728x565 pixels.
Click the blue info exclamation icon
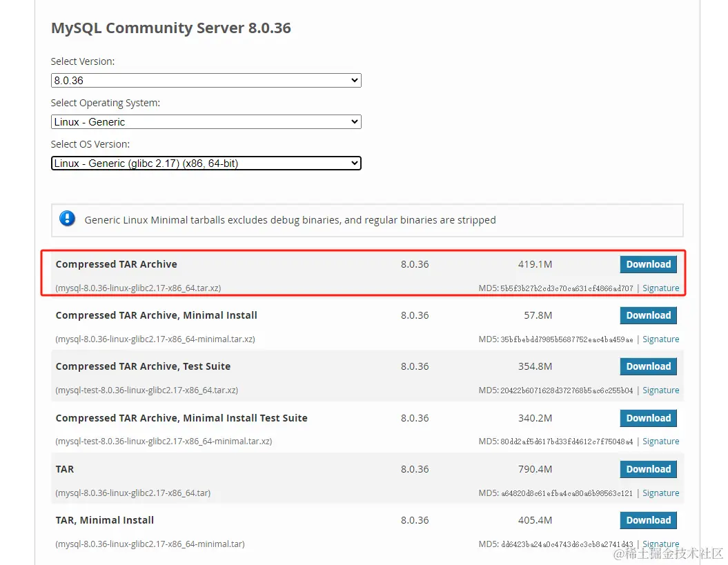[68, 219]
